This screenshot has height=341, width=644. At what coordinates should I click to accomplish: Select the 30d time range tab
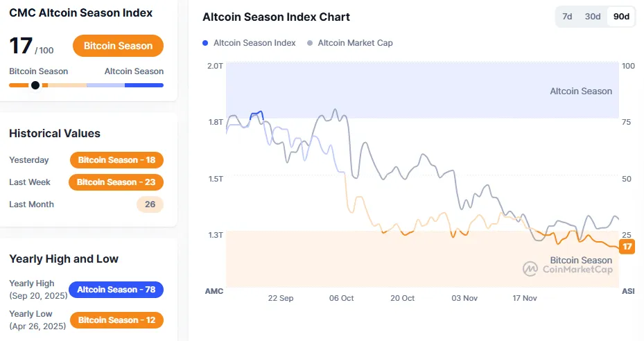click(x=593, y=17)
